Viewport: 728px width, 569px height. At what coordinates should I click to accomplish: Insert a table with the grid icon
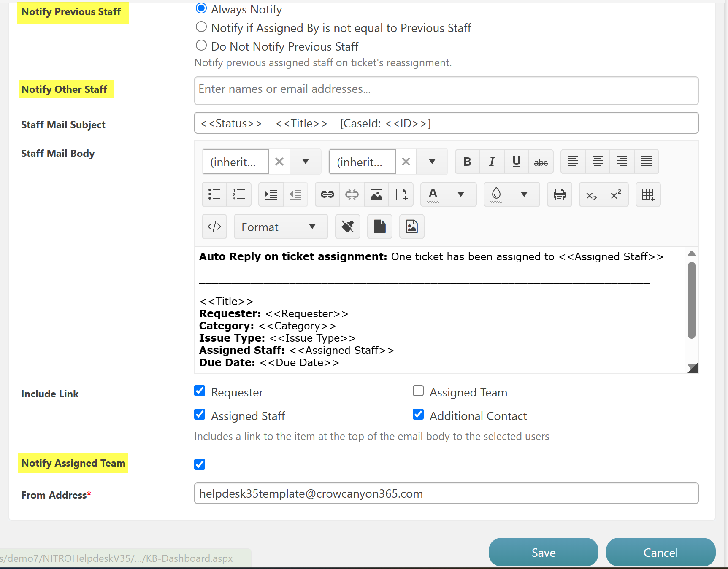coord(648,194)
